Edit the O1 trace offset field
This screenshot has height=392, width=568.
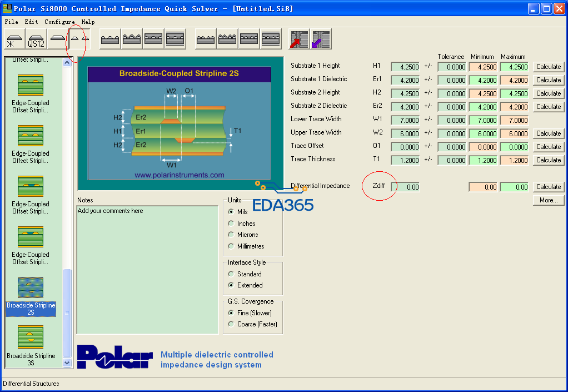pyautogui.click(x=405, y=147)
